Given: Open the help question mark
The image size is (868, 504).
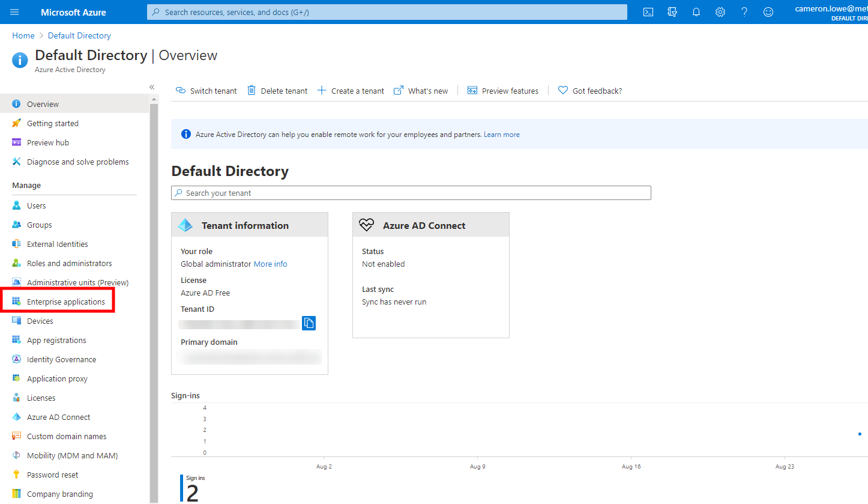Looking at the screenshot, I should (744, 12).
